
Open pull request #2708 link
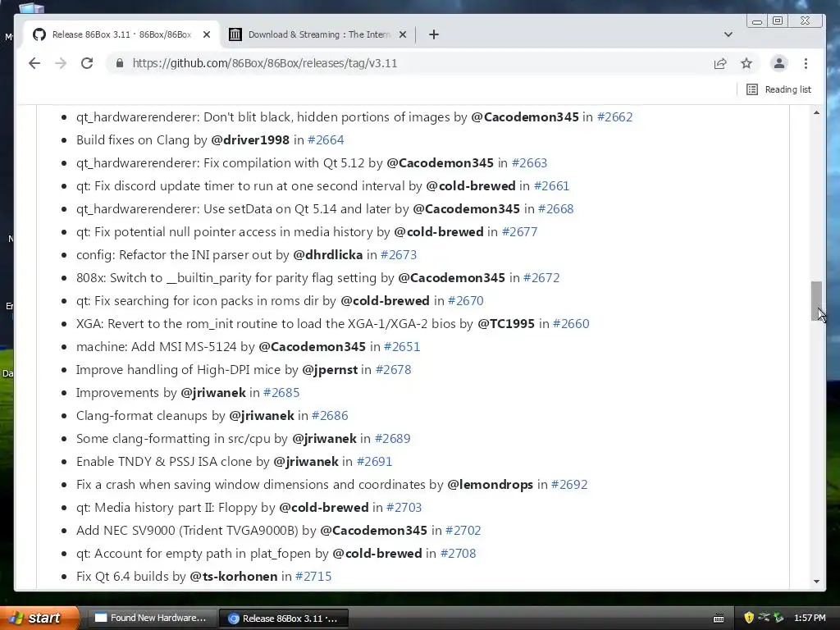(x=458, y=554)
